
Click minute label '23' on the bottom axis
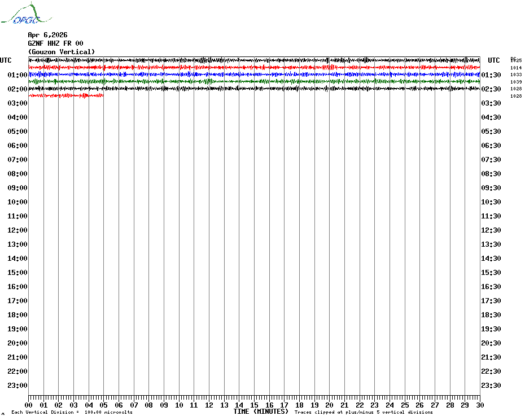(x=375, y=405)
